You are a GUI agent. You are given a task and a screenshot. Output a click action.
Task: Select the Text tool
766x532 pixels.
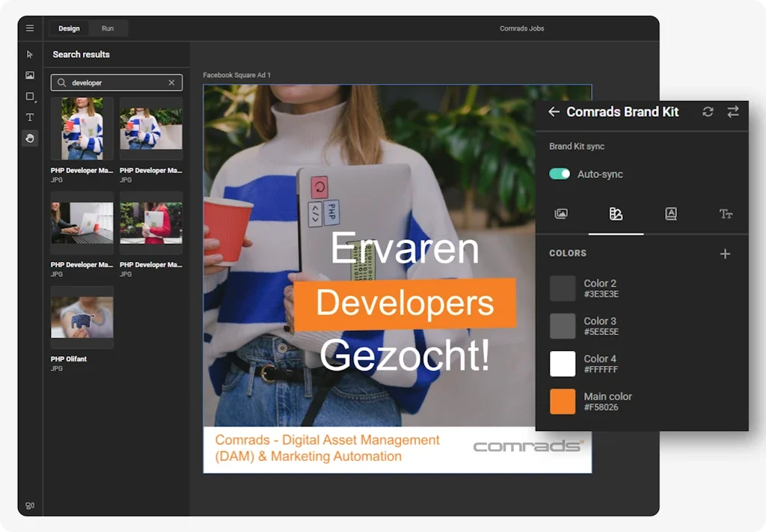point(30,117)
